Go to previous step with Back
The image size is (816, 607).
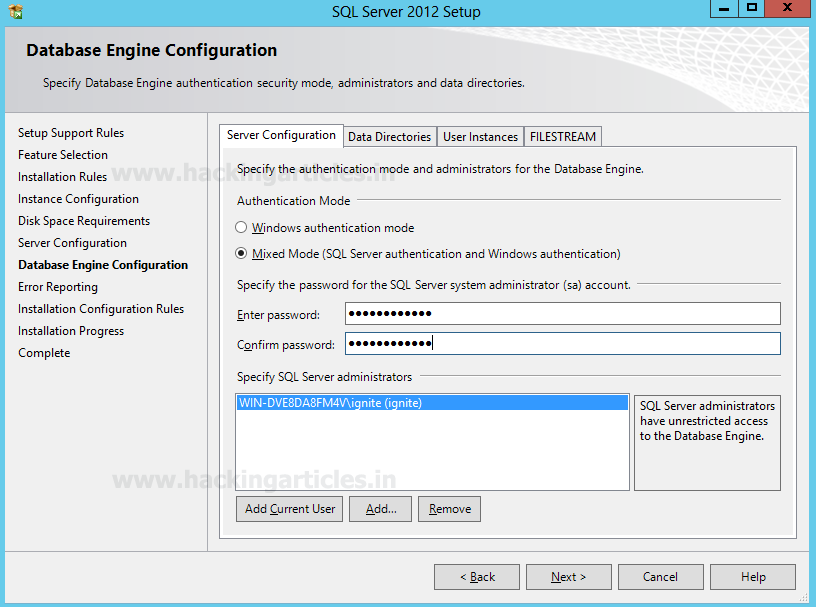point(477,577)
